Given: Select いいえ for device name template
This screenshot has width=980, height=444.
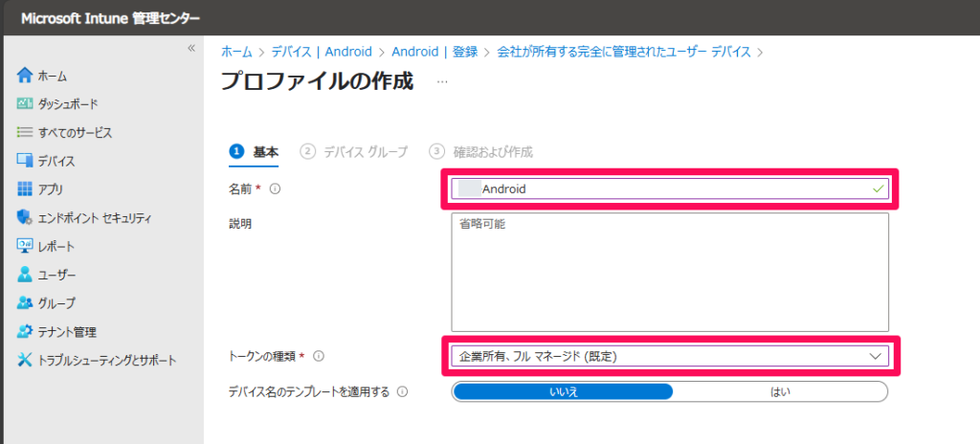Looking at the screenshot, I should (563, 391).
